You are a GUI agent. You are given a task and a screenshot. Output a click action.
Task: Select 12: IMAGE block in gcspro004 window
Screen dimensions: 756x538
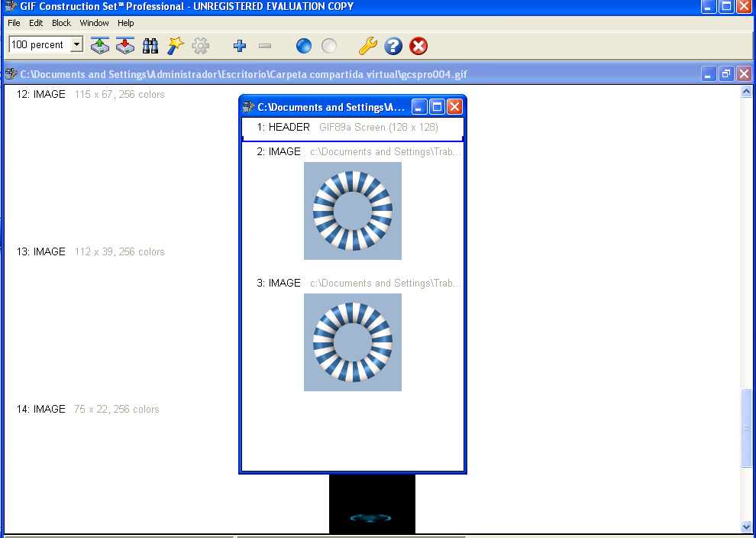click(41, 94)
